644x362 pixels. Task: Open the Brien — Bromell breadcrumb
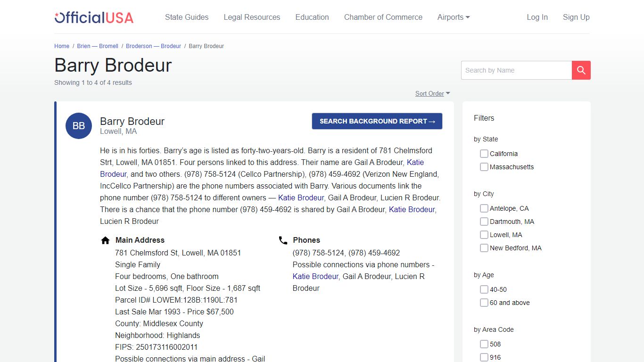coord(98,46)
